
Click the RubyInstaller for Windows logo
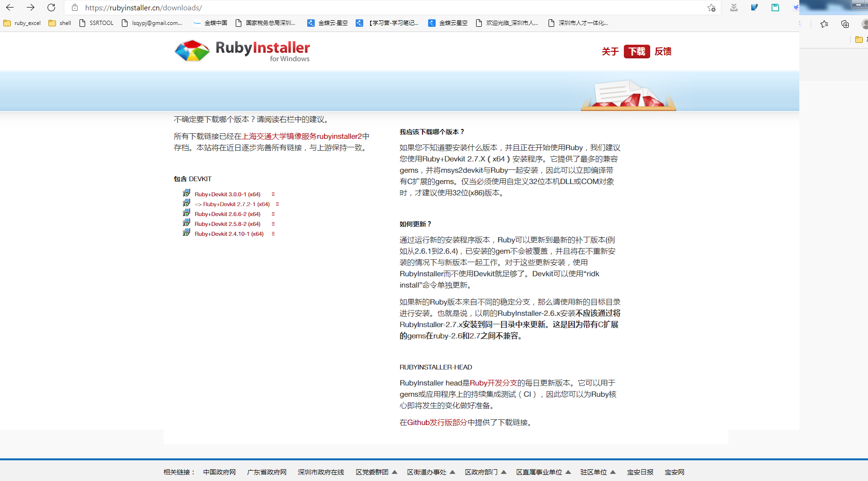point(242,51)
